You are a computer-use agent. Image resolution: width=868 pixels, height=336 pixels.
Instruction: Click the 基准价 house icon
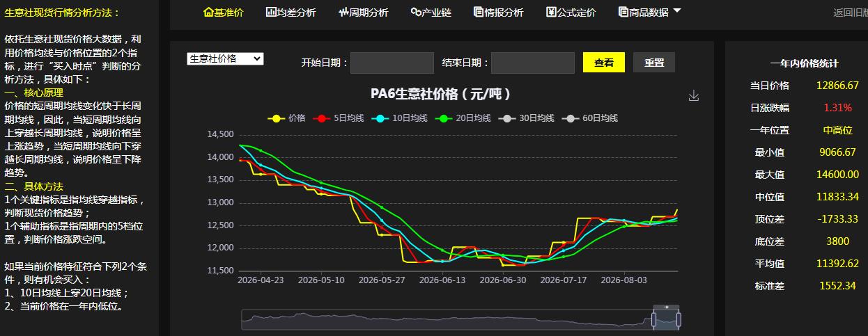208,12
